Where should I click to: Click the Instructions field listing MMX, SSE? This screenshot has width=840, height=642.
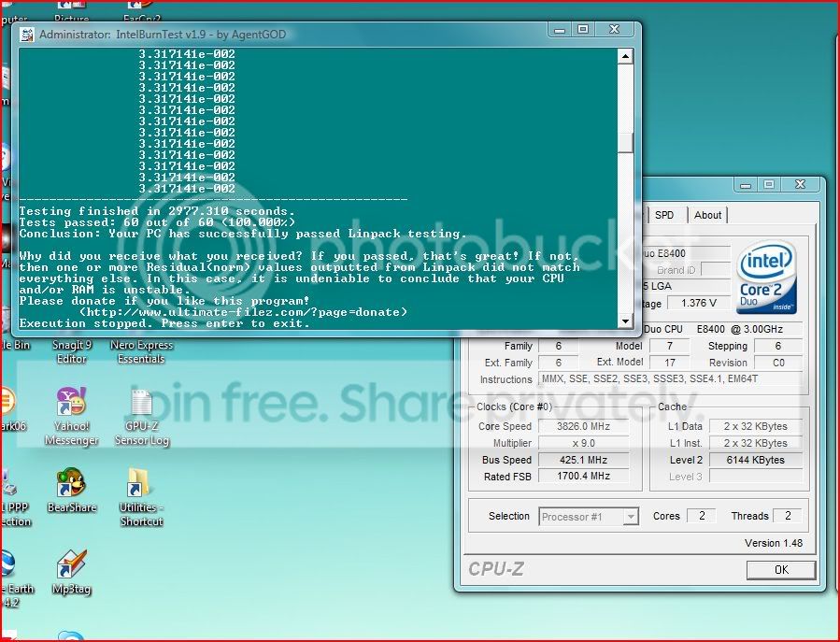tap(670, 378)
